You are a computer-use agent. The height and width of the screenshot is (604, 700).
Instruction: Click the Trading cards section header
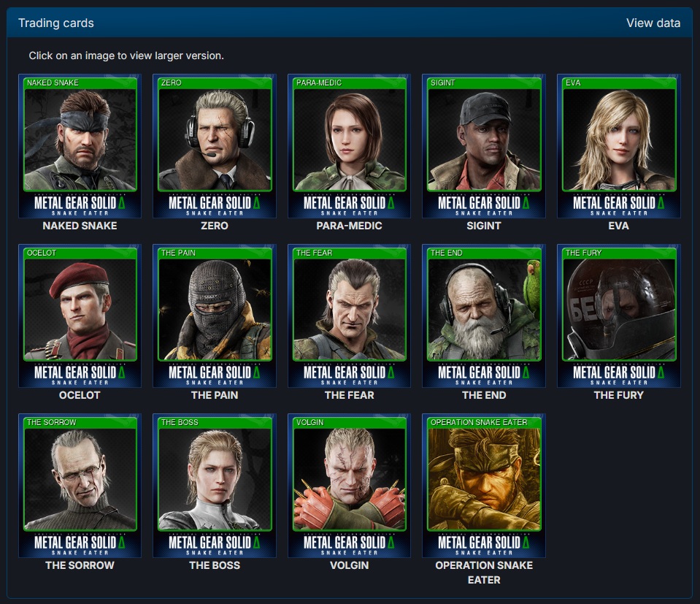[x=55, y=23]
